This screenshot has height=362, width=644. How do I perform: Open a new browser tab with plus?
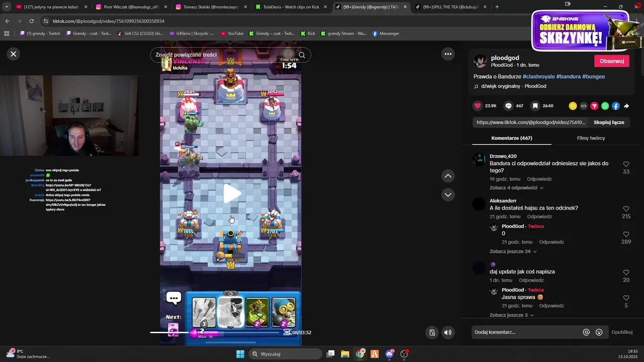(497, 7)
